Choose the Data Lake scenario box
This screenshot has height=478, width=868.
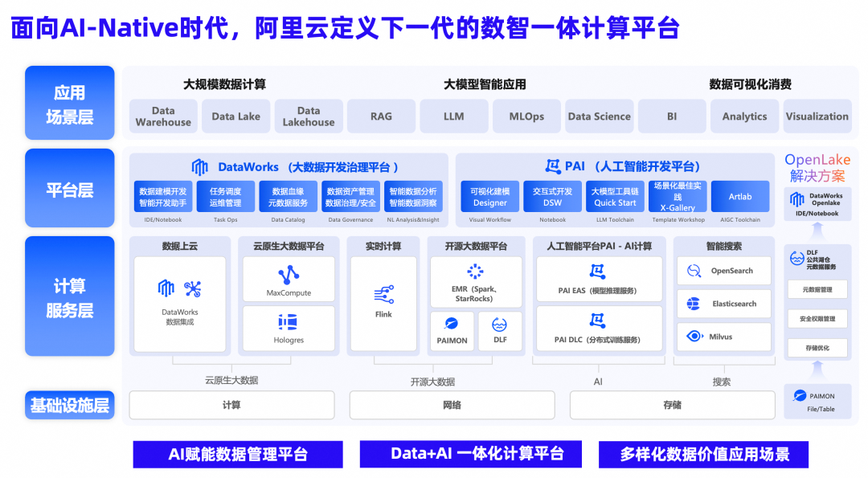pos(235,116)
